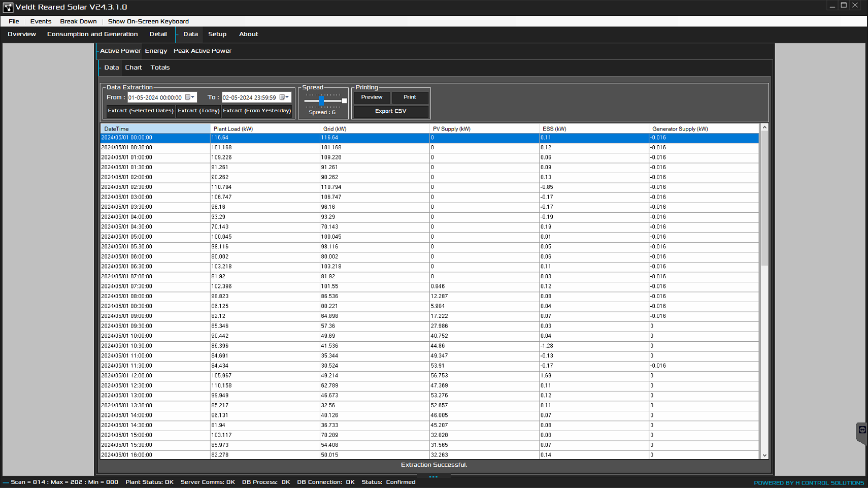
Task: Click the Extraction Successful status message
Action: pyautogui.click(x=434, y=465)
